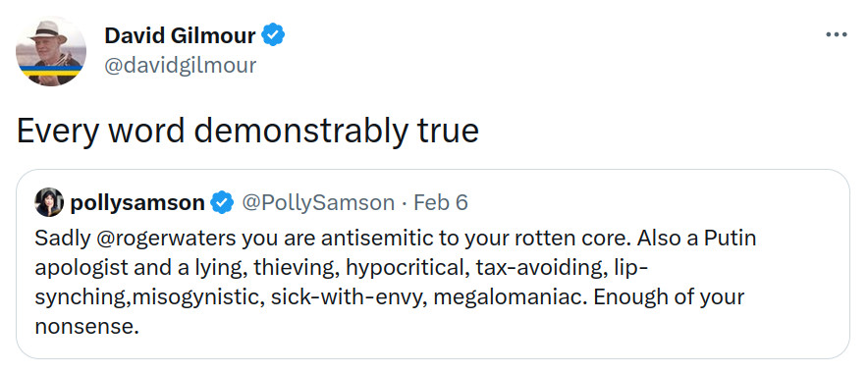868x374 pixels.
Task: Click David Gilmour's profile avatar
Action: pyautogui.click(x=50, y=51)
